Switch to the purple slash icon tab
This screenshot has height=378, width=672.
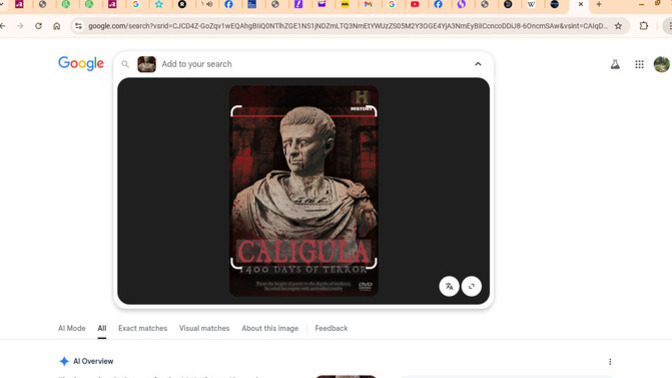(298, 4)
